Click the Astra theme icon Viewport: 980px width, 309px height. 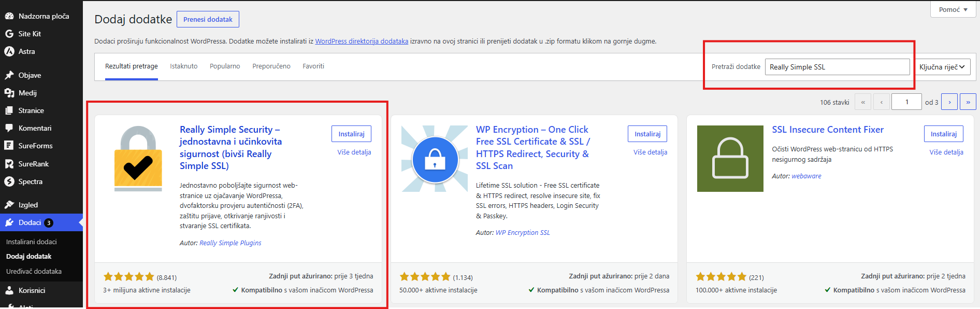point(9,51)
